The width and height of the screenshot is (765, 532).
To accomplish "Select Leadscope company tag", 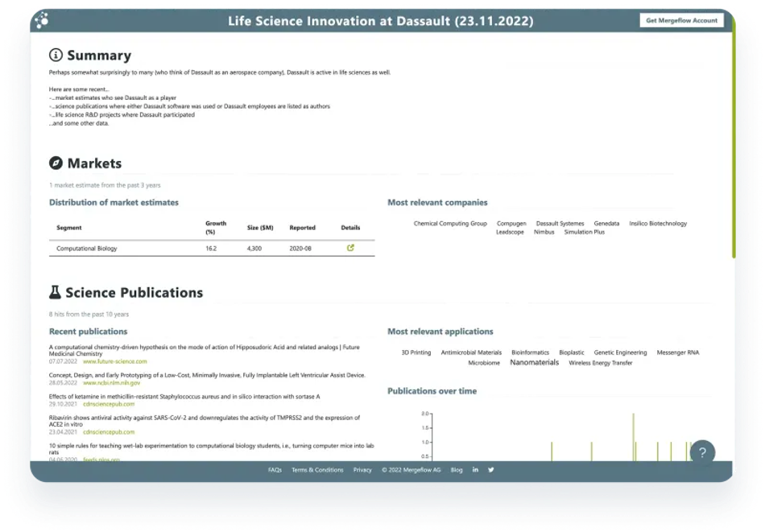I will coord(510,232).
